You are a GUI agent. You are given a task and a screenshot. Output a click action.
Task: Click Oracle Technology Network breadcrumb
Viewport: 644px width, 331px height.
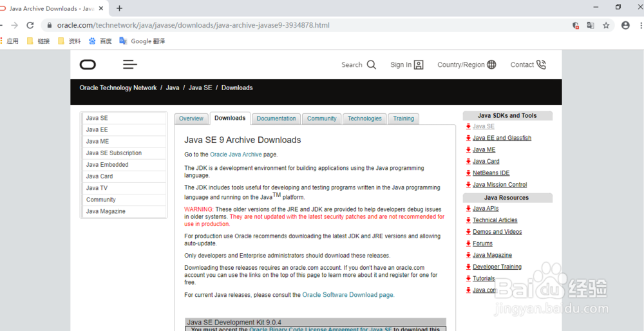click(118, 88)
